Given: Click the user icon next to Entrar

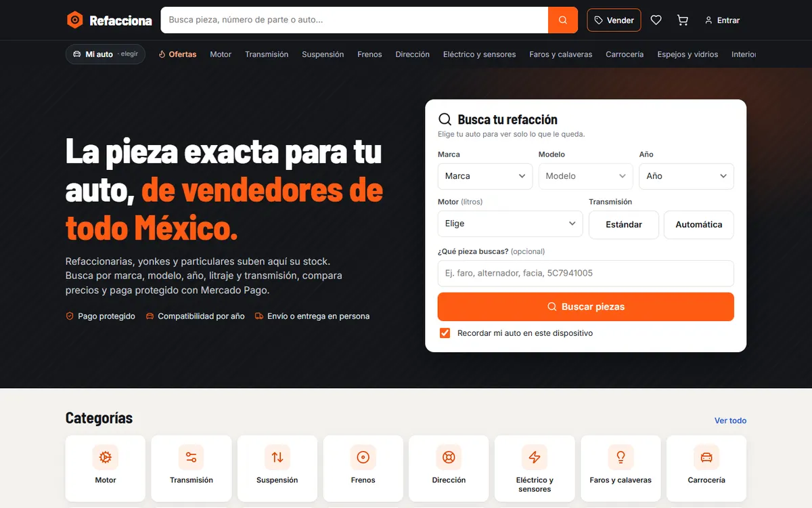Looking at the screenshot, I should (x=708, y=20).
